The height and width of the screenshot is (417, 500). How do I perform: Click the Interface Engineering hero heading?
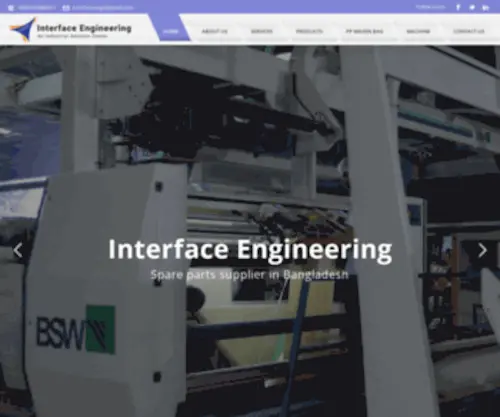(x=250, y=250)
